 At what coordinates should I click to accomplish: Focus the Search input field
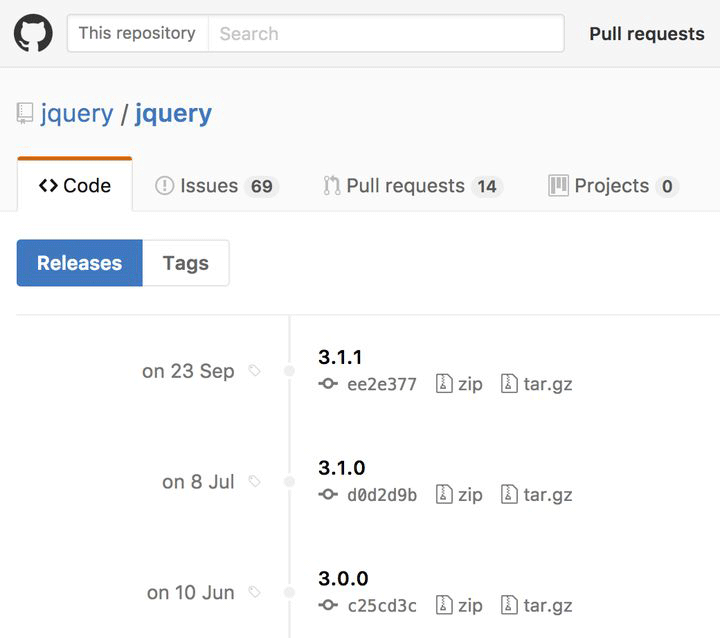click(386, 33)
